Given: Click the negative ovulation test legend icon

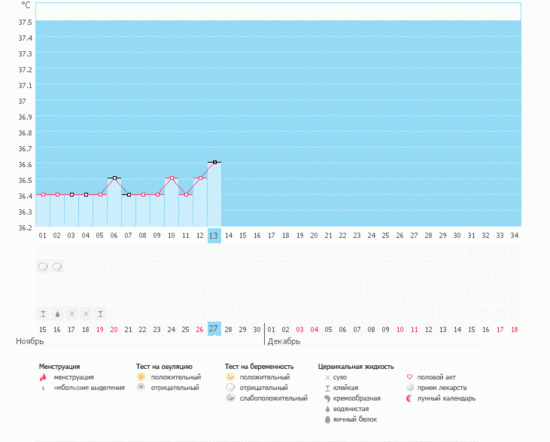Looking at the screenshot, I should point(141,387).
